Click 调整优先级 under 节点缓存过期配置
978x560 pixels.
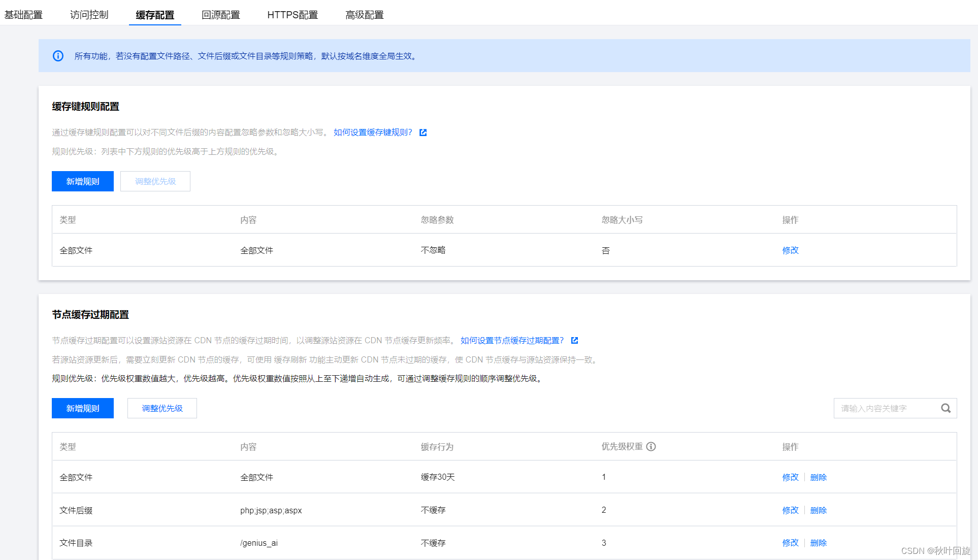(162, 408)
